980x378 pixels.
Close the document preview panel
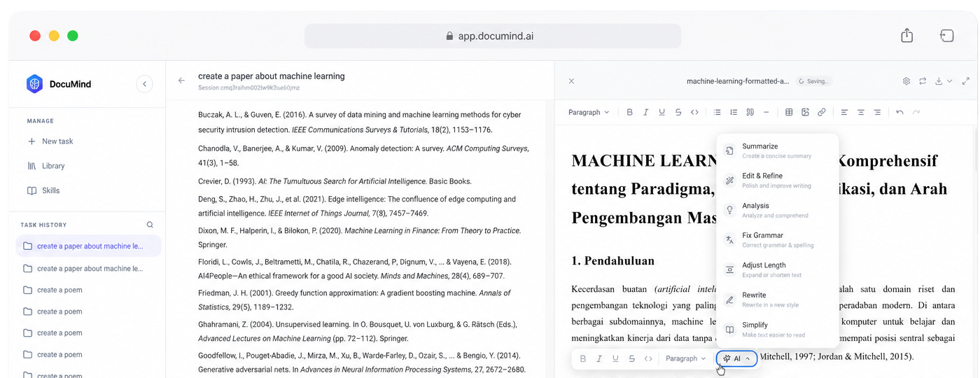point(571,81)
